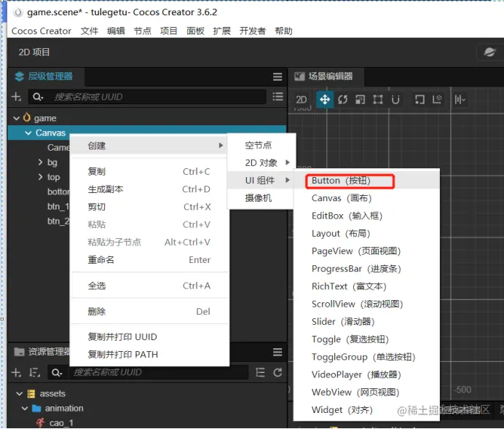Open the 扩展 menu

point(222,31)
